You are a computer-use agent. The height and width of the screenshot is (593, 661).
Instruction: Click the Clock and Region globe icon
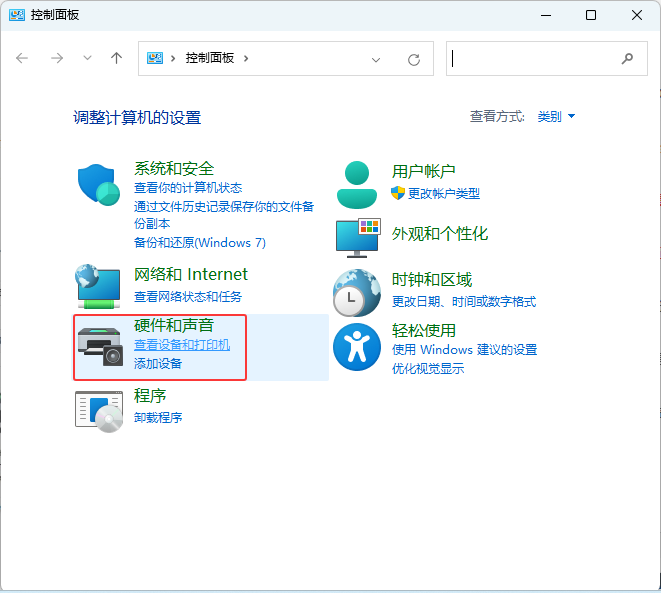tap(357, 293)
